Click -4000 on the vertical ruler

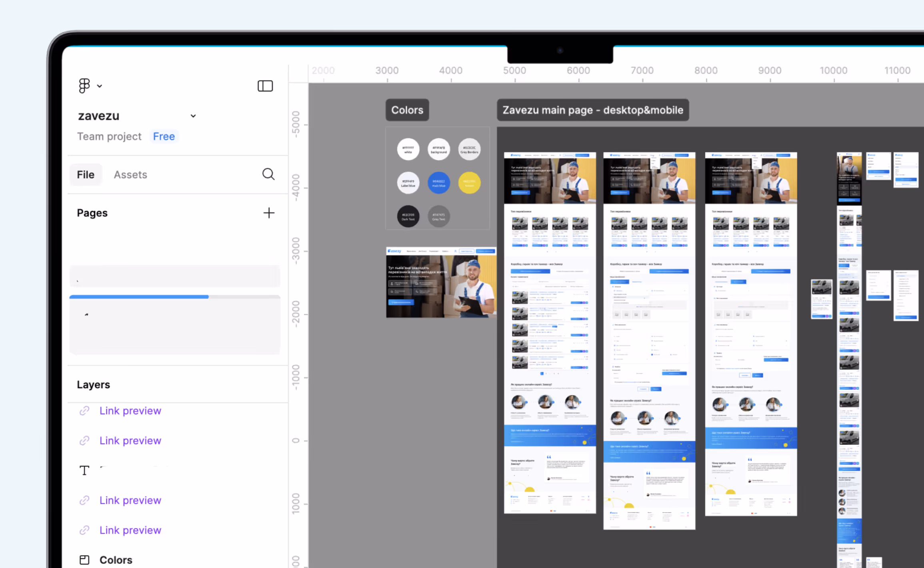coord(296,188)
